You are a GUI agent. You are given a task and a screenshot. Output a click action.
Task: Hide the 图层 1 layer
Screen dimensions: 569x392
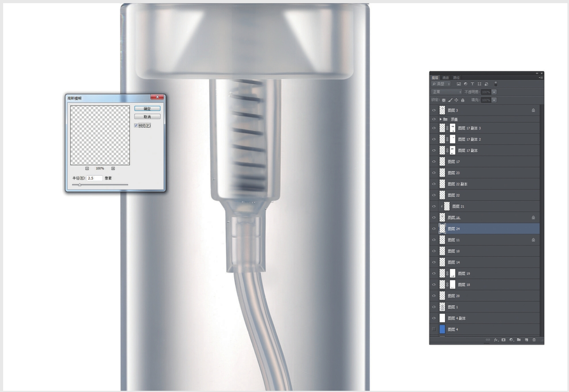pos(434,307)
